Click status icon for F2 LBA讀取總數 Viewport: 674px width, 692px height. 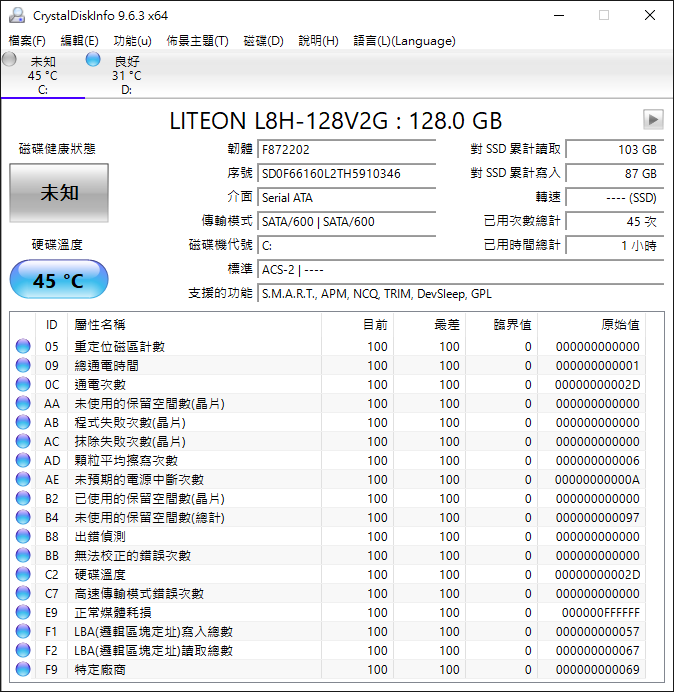[x=23, y=650]
